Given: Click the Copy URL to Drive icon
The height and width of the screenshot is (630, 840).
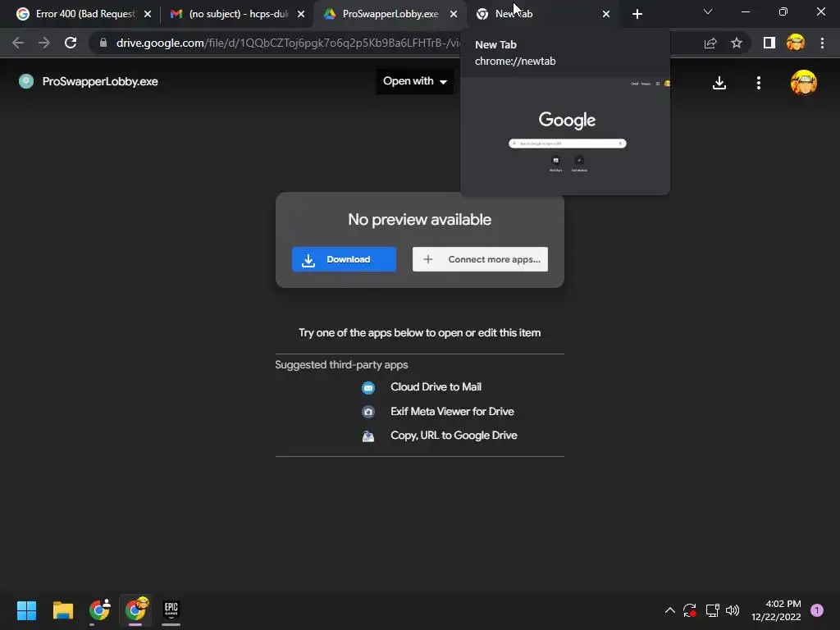Looking at the screenshot, I should (368, 436).
